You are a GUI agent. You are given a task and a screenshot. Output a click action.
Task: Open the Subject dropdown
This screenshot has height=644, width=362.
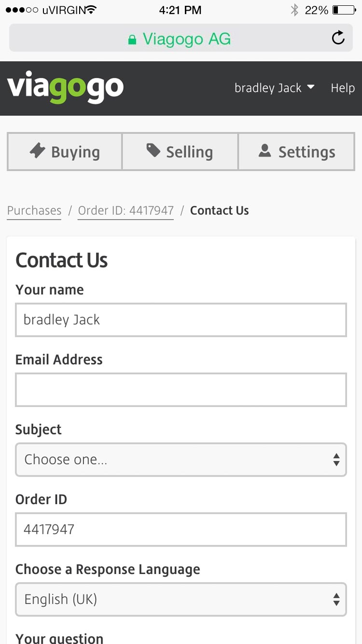pos(181,460)
